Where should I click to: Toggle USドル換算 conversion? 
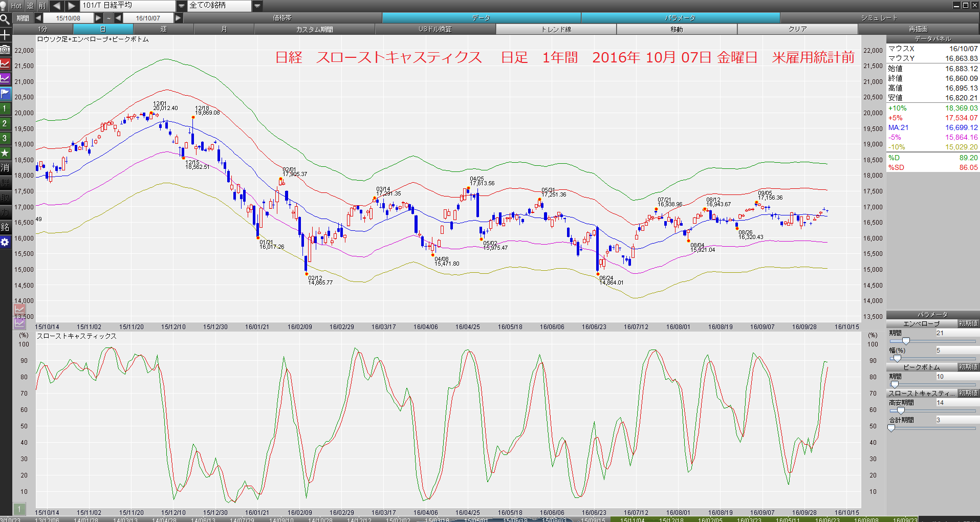click(x=435, y=29)
